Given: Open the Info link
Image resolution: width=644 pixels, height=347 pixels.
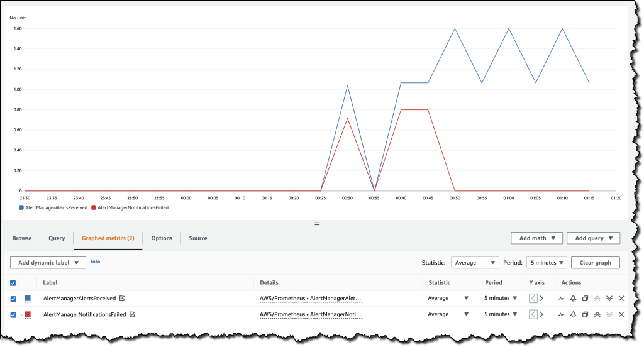Looking at the screenshot, I should pos(96,262).
